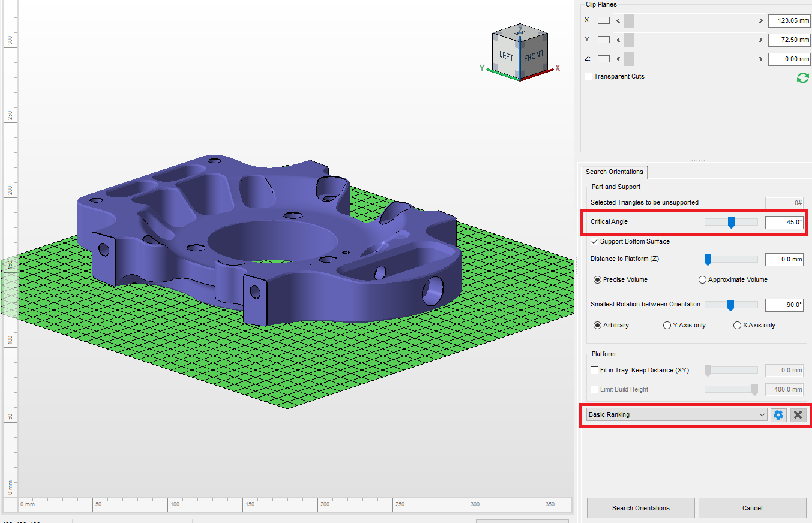The width and height of the screenshot is (812, 523).
Task: Click 'Selected Triangles to be unsupported' label
Action: coord(644,202)
